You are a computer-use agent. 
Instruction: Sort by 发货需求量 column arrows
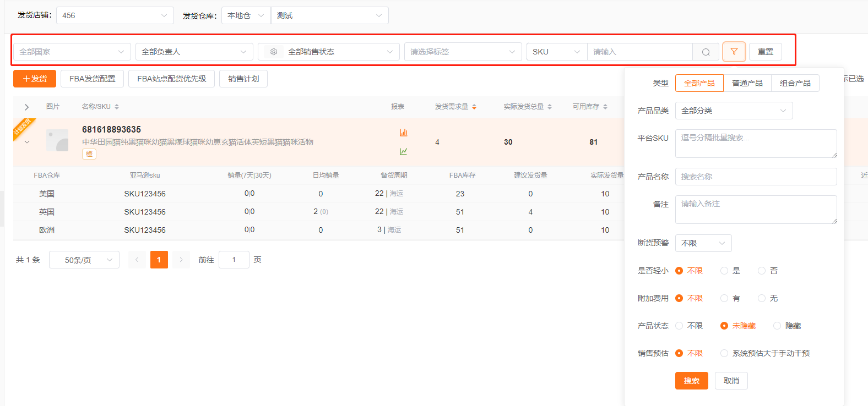tap(474, 107)
